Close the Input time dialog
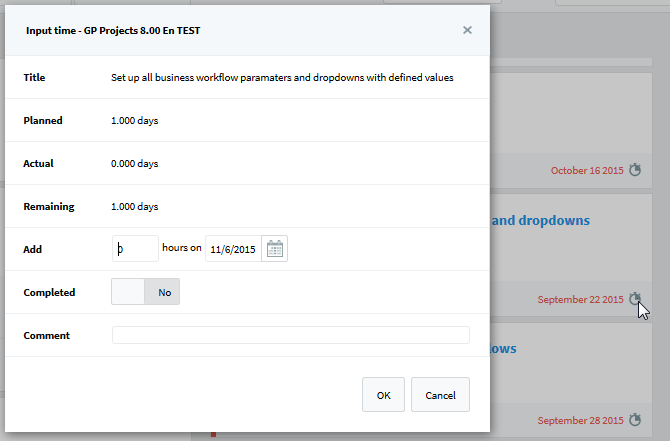The width and height of the screenshot is (670, 441). tap(467, 30)
